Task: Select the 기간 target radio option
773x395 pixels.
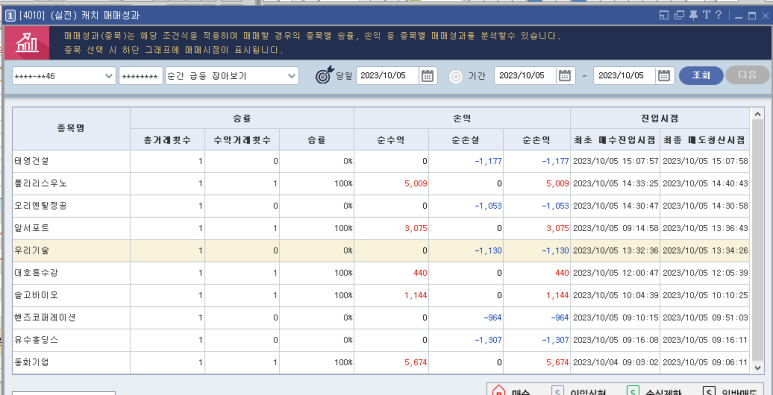Action: tap(456, 76)
